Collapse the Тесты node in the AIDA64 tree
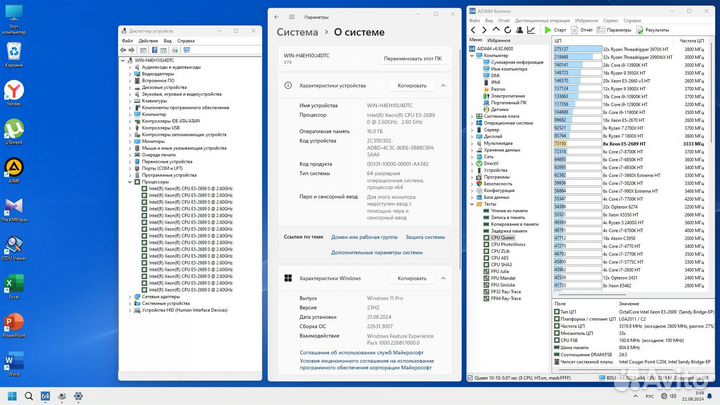 coord(472,204)
